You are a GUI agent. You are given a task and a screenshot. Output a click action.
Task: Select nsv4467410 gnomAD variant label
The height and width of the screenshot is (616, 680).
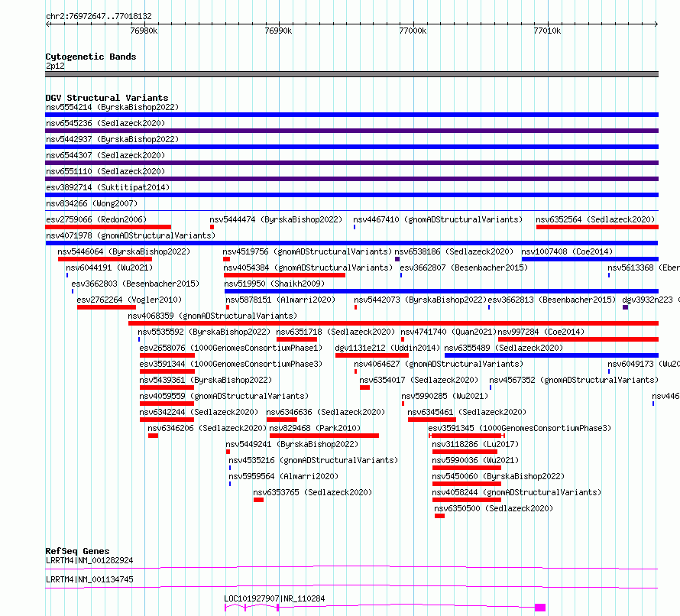point(438,219)
